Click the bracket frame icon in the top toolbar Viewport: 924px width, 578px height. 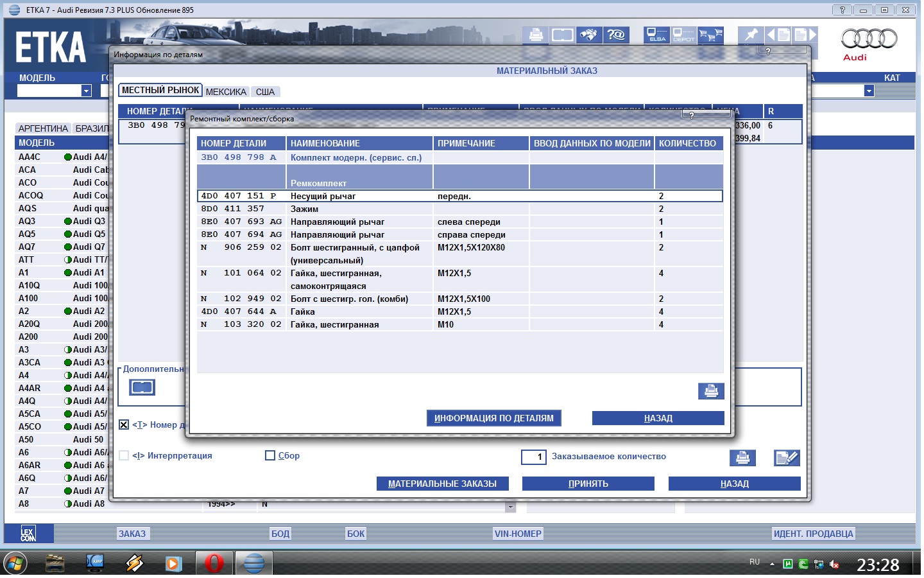563,35
